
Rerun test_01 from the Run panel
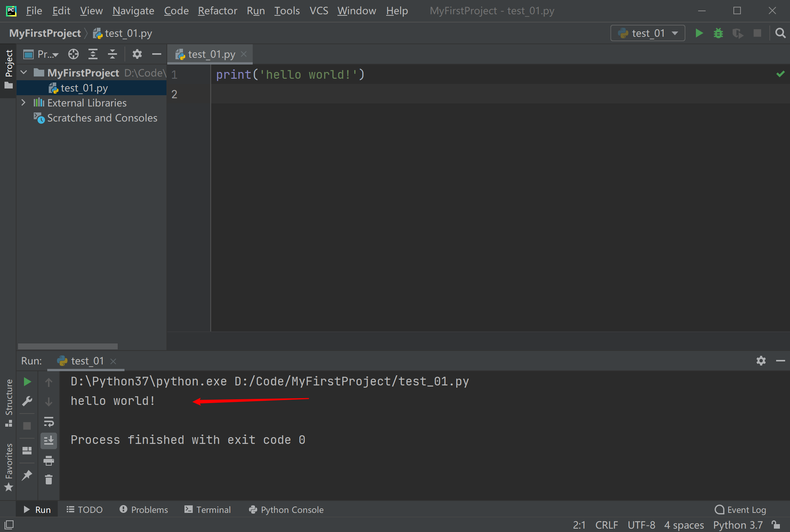[x=27, y=382]
